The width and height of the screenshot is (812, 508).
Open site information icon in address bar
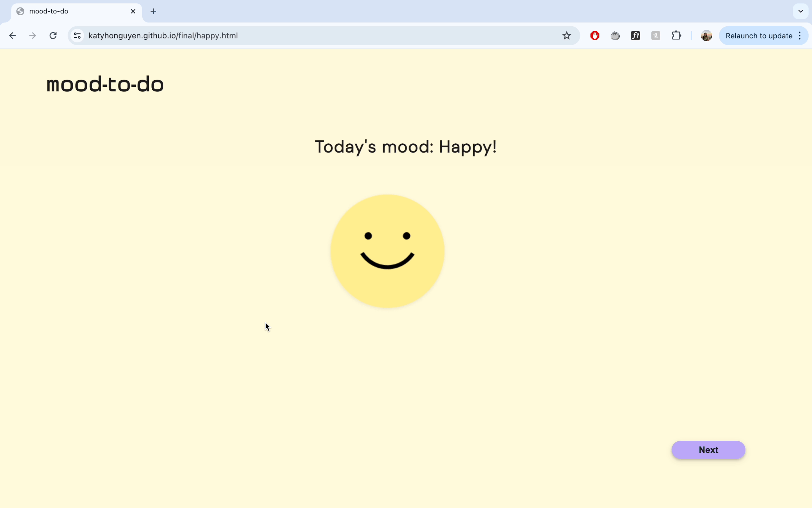point(77,36)
